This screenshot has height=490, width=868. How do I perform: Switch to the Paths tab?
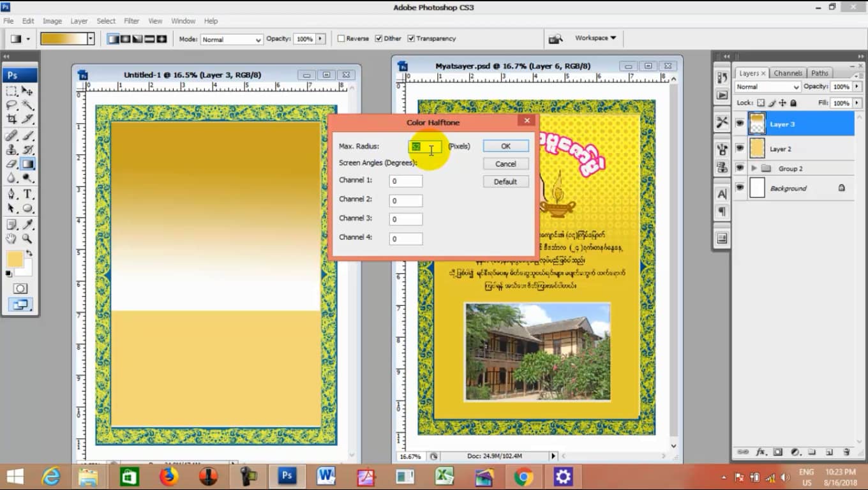[819, 73]
